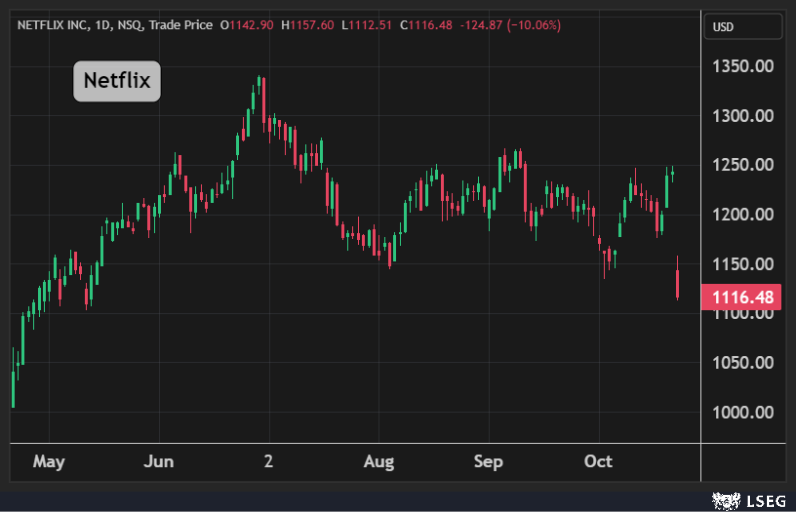
Task: Click the -124.87 (-10.06%) change value
Action: coord(510,24)
